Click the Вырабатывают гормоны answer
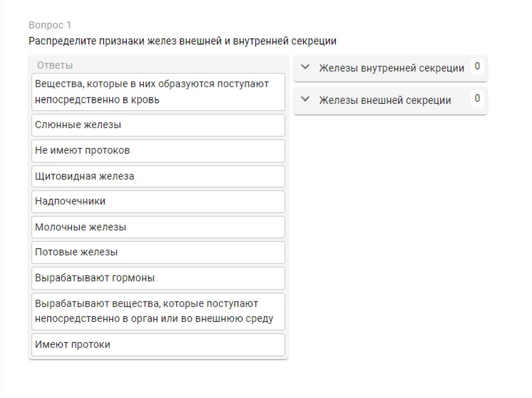532x398 pixels. click(x=158, y=278)
